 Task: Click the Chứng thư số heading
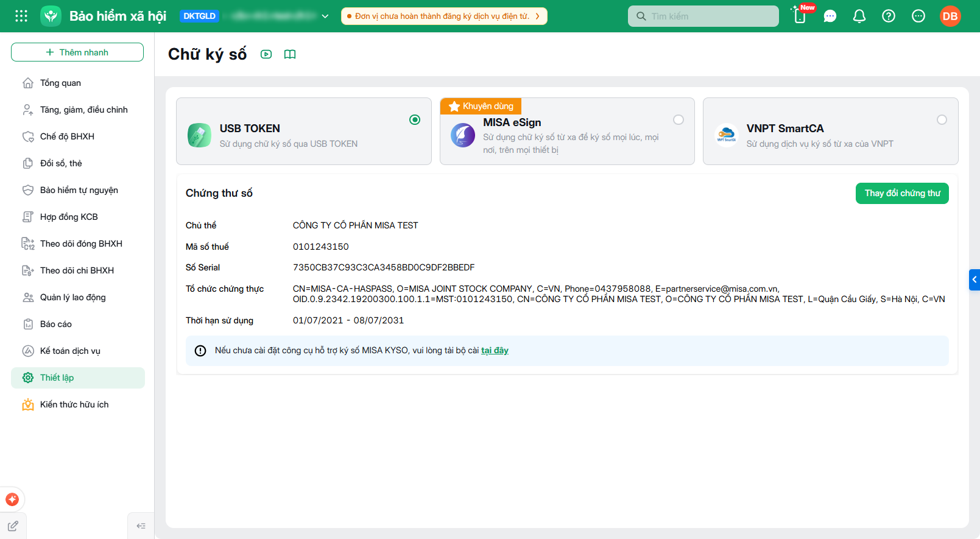point(219,193)
